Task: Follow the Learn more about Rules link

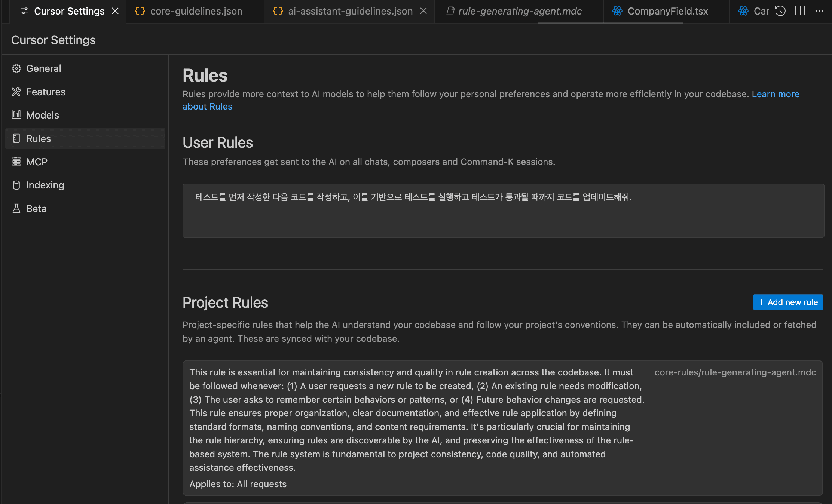Action: (x=776, y=94)
